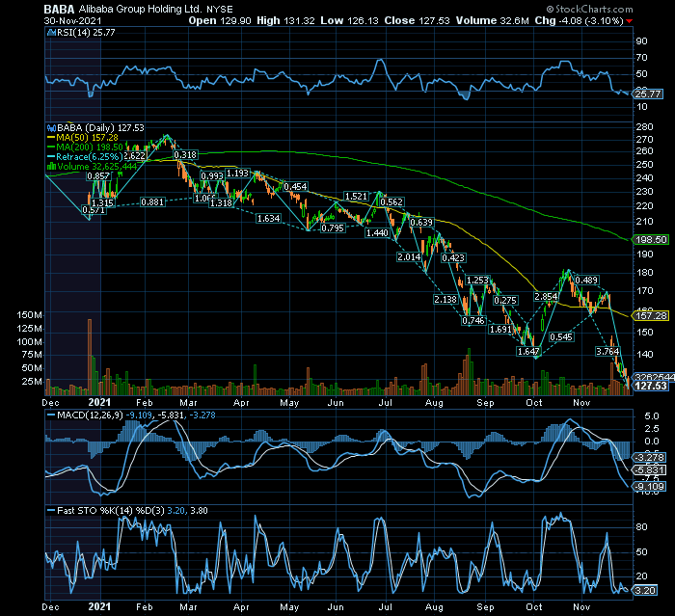Click the yellow MA(50) legend line swatch

[x=51, y=138]
